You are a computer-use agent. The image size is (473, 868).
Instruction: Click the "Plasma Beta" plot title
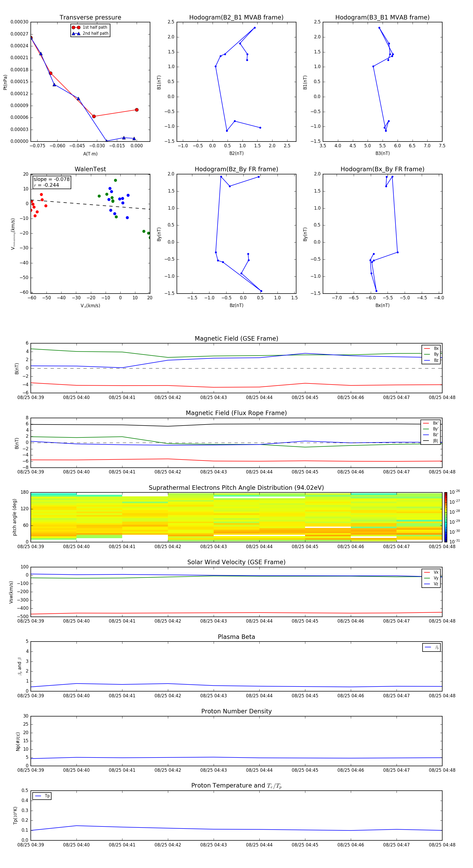(x=236, y=637)
